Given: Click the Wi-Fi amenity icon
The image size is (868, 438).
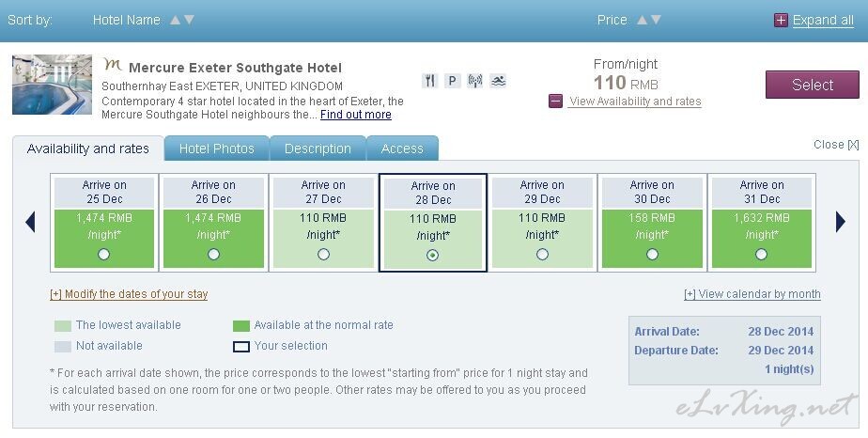Looking at the screenshot, I should (475, 81).
